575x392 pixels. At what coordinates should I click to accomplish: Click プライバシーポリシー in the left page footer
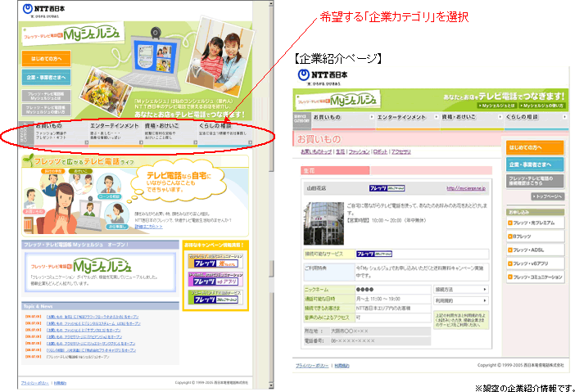click(35, 383)
